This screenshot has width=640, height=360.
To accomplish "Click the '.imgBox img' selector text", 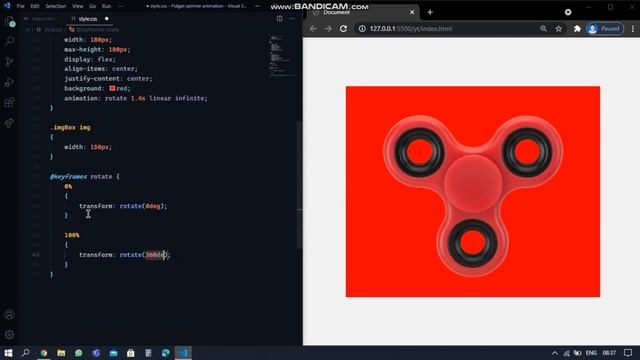I will 70,128.
